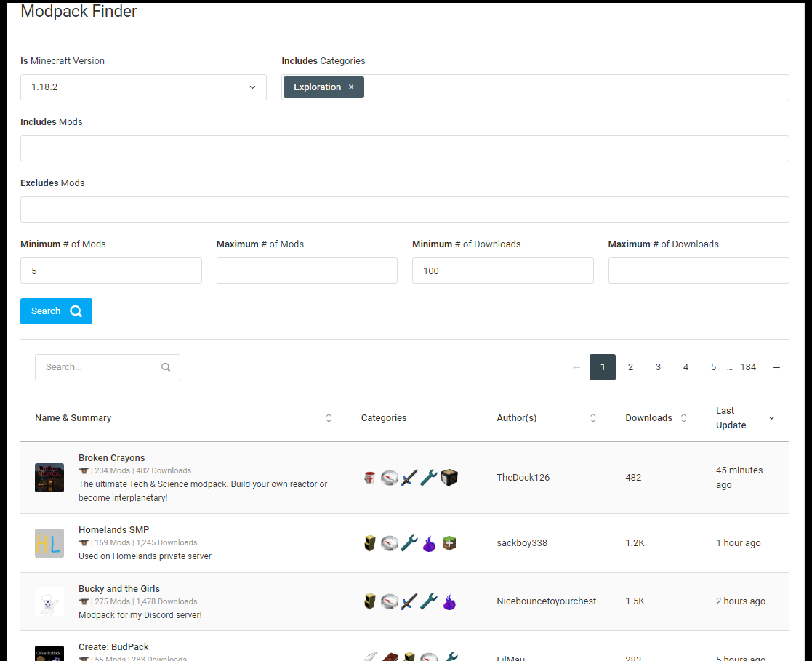812x661 pixels.
Task: Click the 482 downloads cell
Action: pyautogui.click(x=633, y=478)
